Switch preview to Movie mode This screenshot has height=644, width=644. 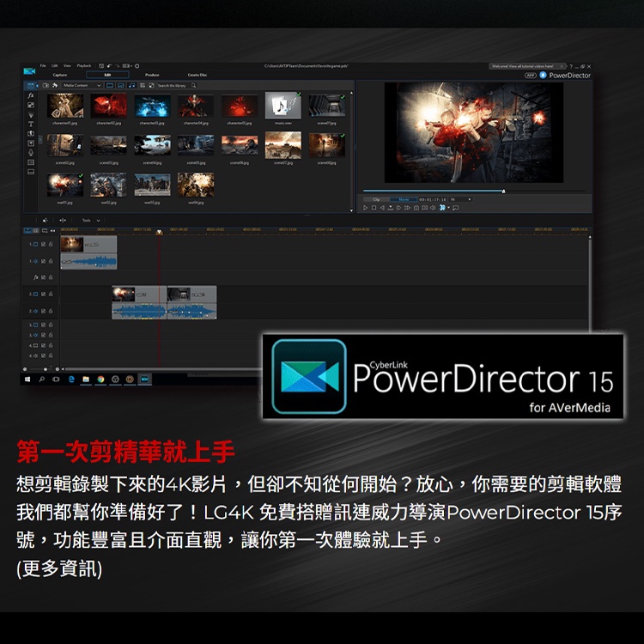403,199
